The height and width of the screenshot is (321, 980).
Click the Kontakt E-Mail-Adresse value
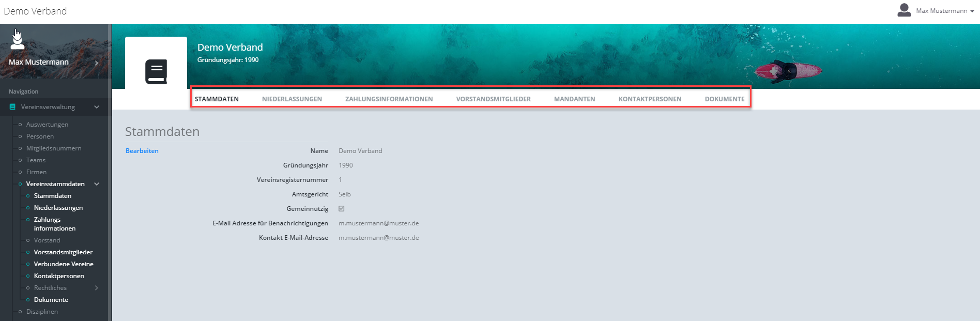click(x=379, y=238)
